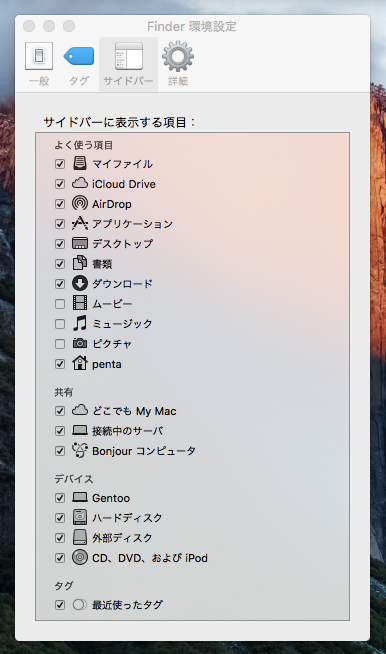Click the Gentoo label text

tap(111, 498)
